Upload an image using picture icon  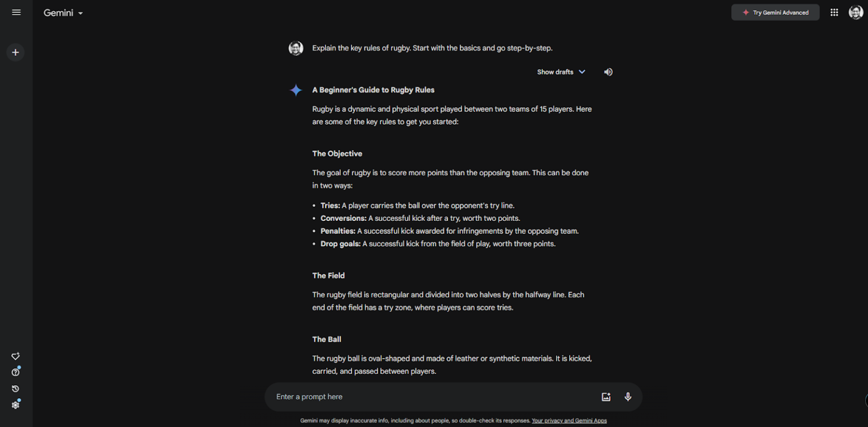click(x=606, y=396)
